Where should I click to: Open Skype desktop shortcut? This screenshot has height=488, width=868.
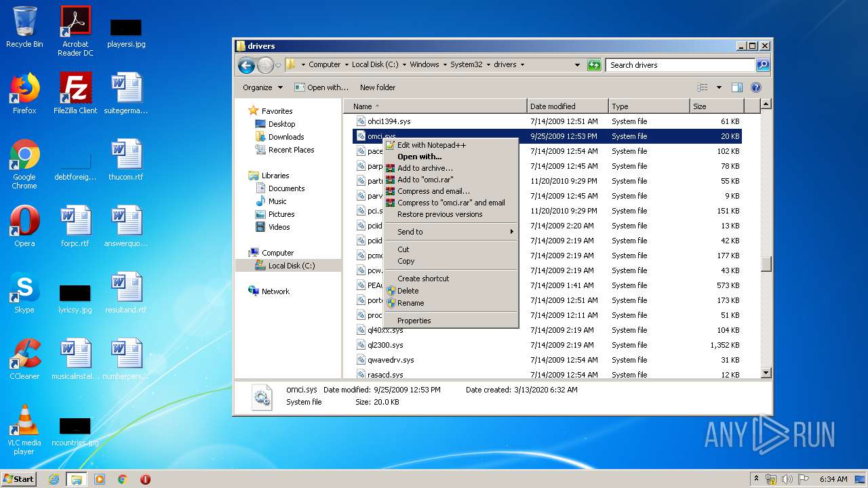pos(24,292)
